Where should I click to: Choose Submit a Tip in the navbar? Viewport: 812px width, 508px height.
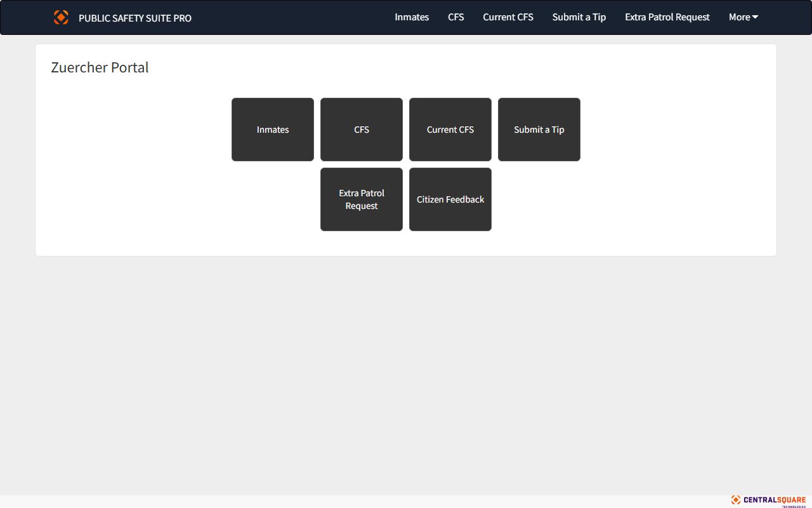point(579,17)
